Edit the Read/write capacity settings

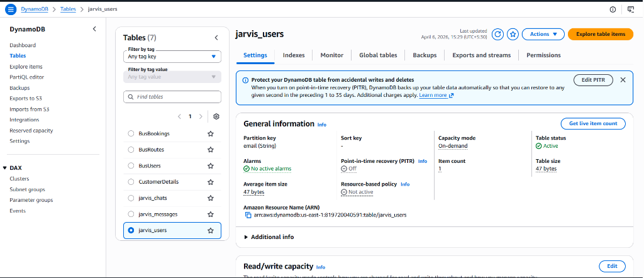coord(612,266)
